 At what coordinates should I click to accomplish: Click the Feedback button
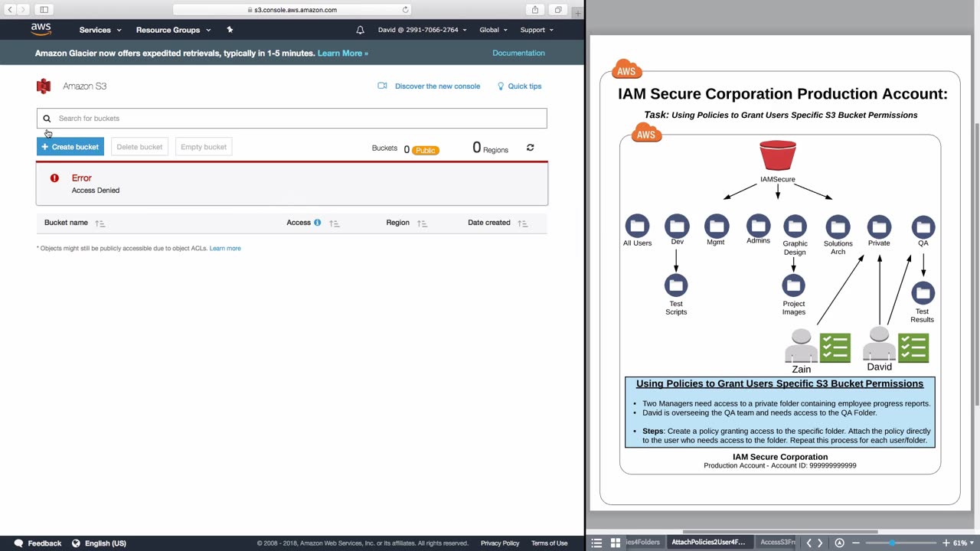click(x=44, y=543)
